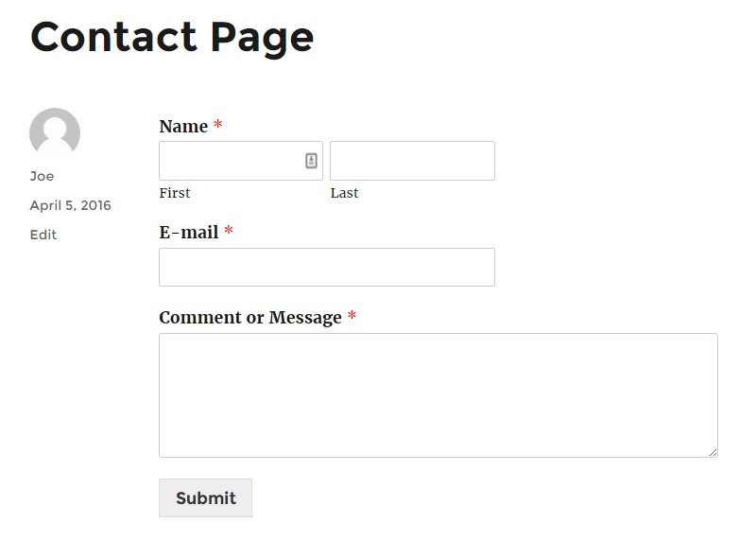Image resolution: width=756 pixels, height=541 pixels.
Task: Click inside the Comment or Message textarea
Action: (438, 395)
